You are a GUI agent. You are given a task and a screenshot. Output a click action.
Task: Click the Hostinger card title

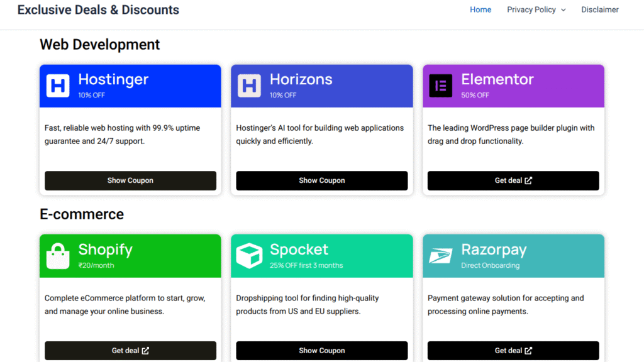[x=113, y=80]
